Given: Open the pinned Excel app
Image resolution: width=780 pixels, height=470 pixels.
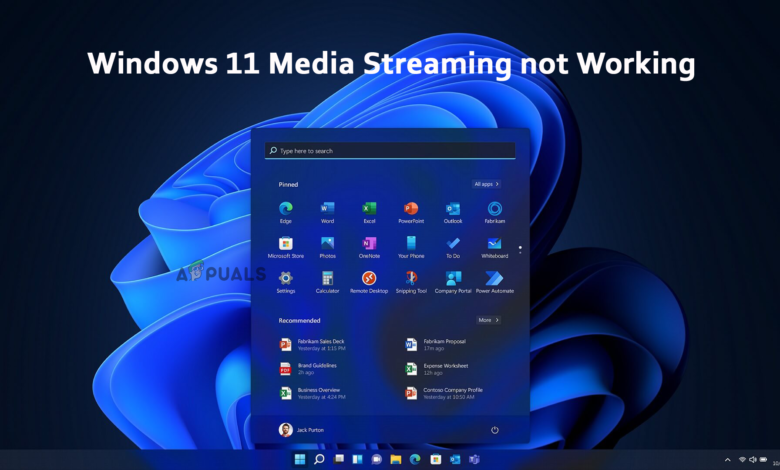Looking at the screenshot, I should tap(369, 212).
